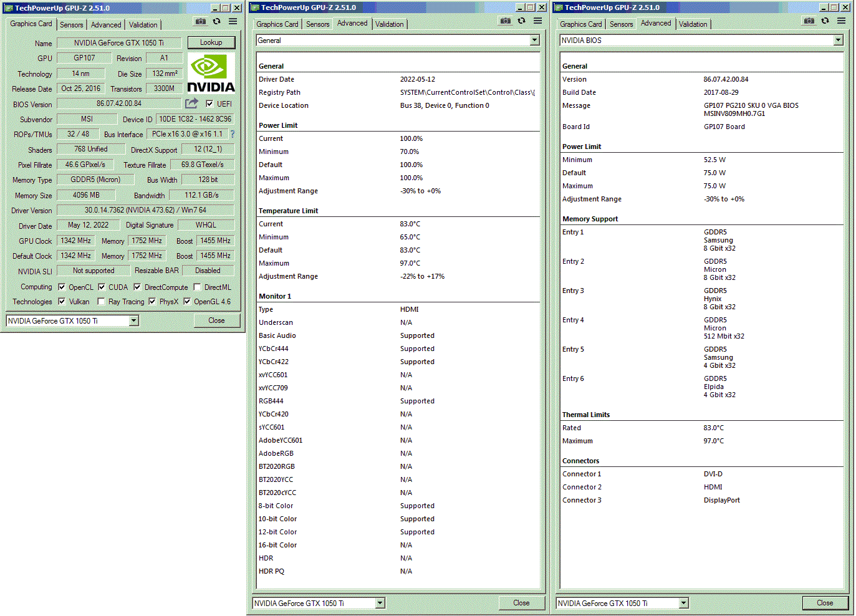856x616 pixels.
Task: Click the NVIDIA logo image
Action: coord(211,74)
